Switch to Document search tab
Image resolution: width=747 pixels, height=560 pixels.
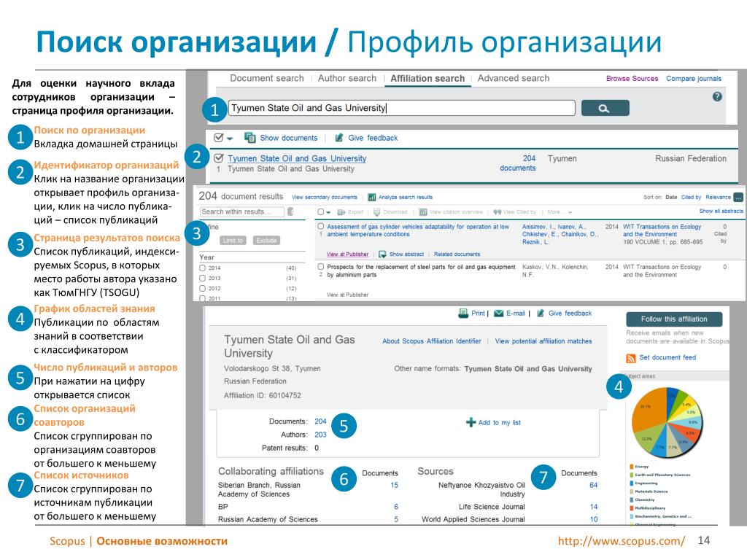point(267,78)
